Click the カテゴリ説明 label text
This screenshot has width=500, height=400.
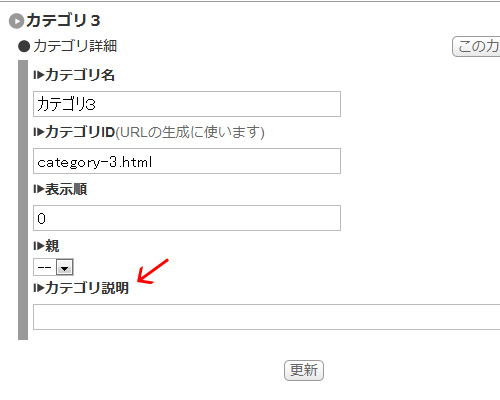click(87, 288)
